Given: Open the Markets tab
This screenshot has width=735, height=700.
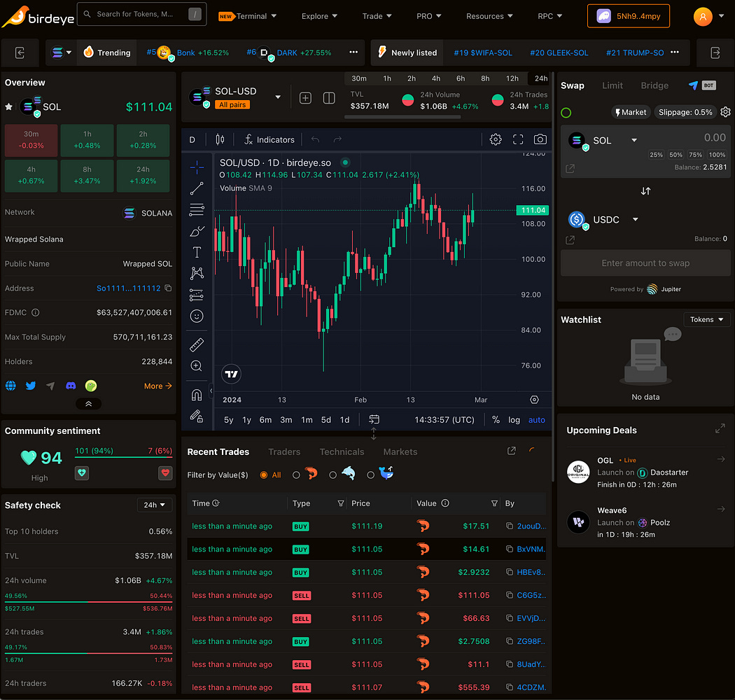Looking at the screenshot, I should click(x=400, y=451).
